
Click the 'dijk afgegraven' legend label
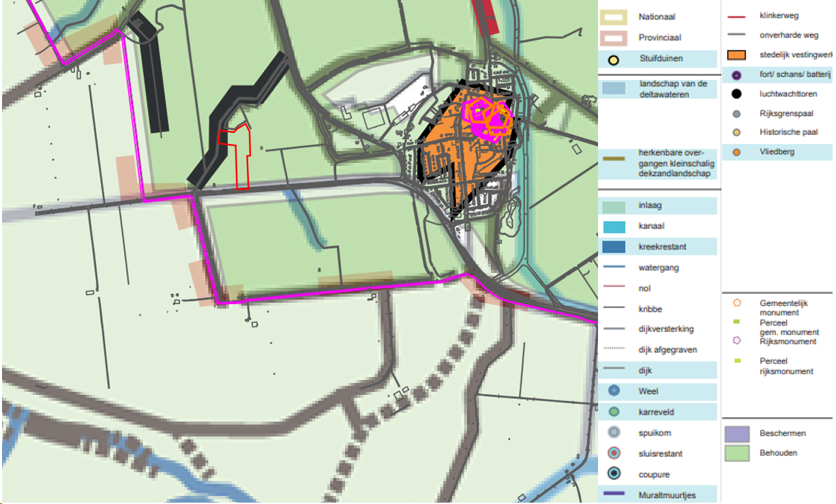[x=668, y=349]
